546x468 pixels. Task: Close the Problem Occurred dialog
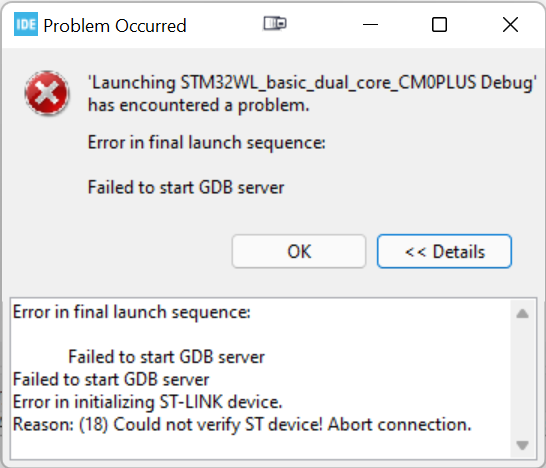pos(510,25)
